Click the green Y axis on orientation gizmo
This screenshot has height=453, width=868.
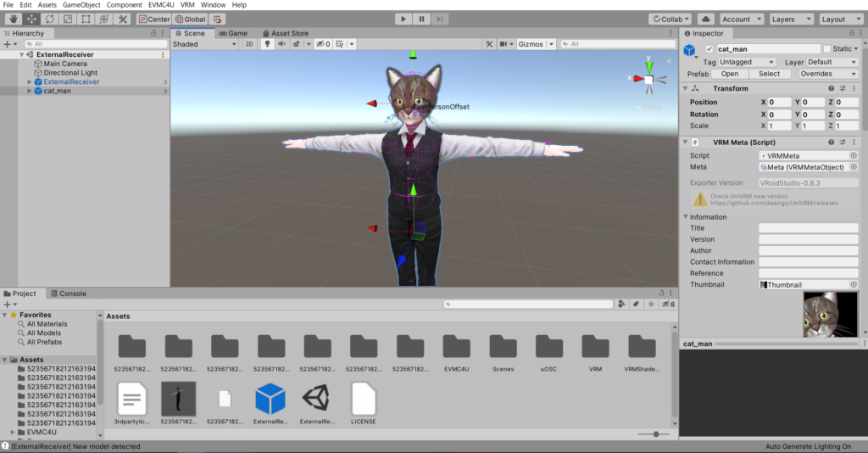click(x=648, y=65)
